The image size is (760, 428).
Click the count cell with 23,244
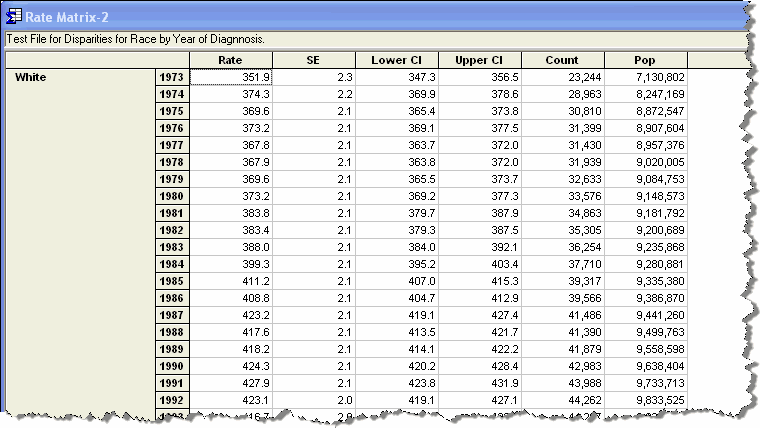562,77
